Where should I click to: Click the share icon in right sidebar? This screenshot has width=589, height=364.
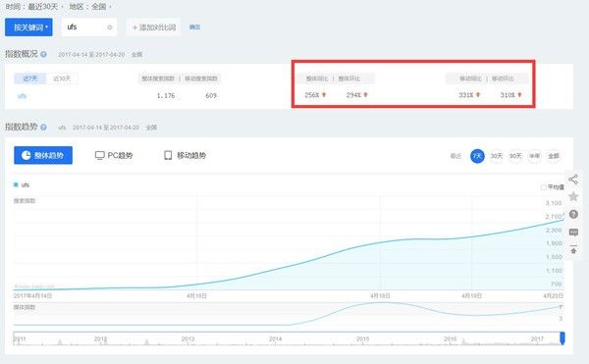click(573, 180)
